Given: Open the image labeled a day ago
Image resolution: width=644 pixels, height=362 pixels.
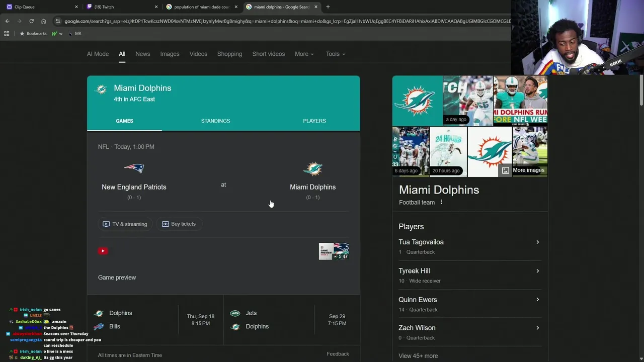Looking at the screenshot, I should [468, 101].
